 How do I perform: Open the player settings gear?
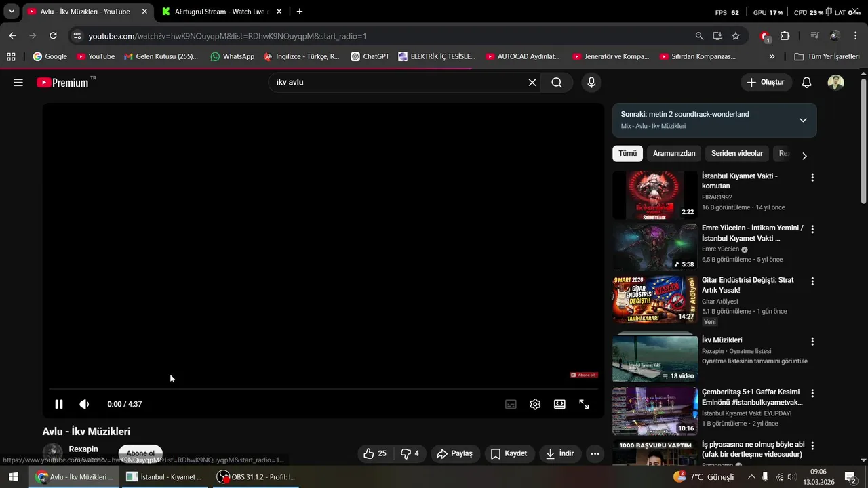tap(535, 404)
